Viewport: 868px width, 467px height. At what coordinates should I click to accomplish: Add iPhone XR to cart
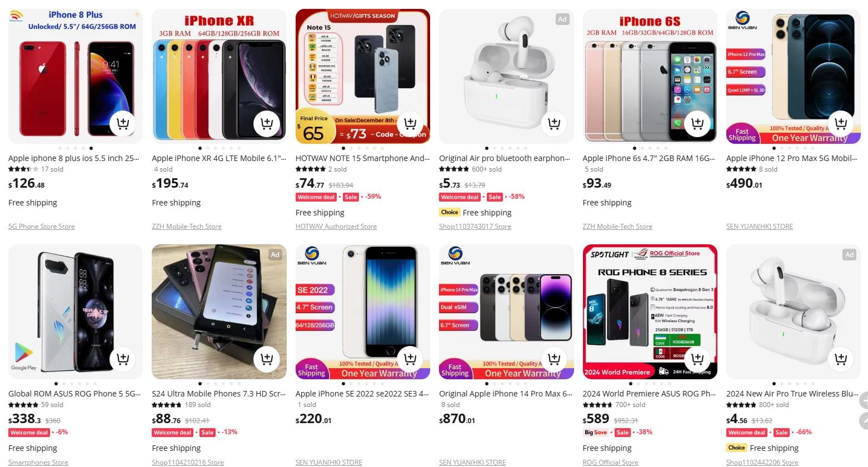click(267, 123)
